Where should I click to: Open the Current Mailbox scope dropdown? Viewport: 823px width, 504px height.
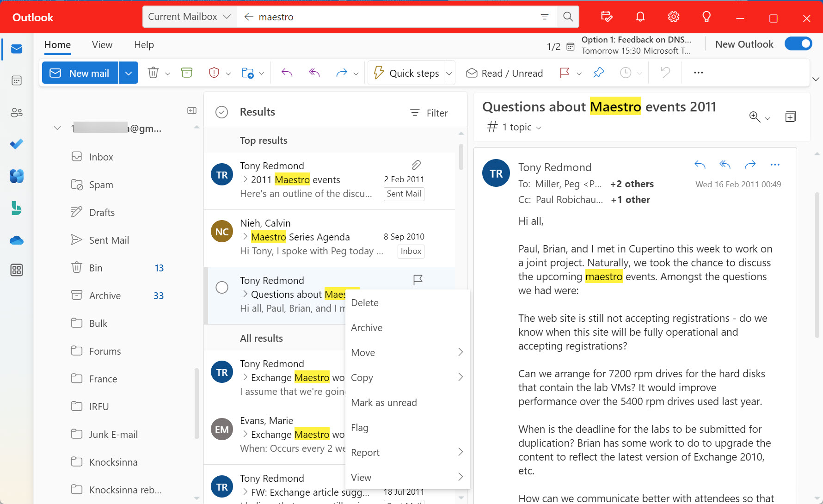coord(189,17)
